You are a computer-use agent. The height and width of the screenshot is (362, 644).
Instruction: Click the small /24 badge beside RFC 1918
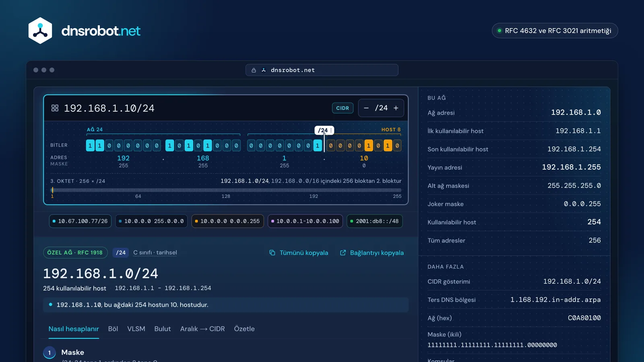point(121,253)
